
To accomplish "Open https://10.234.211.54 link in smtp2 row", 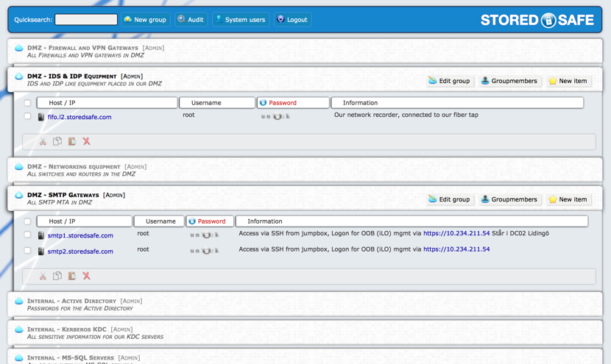I will pos(456,249).
